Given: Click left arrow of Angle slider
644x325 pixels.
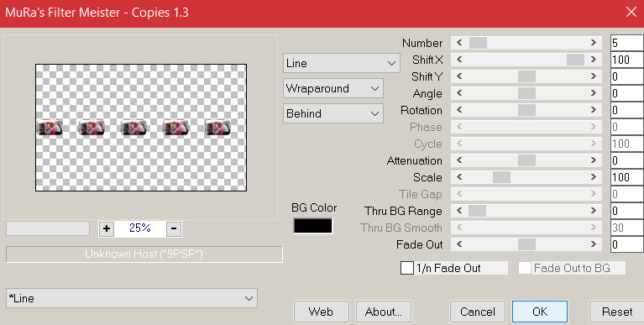Looking at the screenshot, I should (459, 93).
